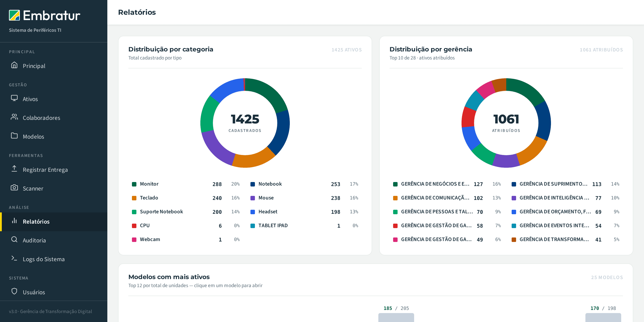Click GERÊNCIA DE SUPRIMENTO... legend entry
This screenshot has height=322, width=644.
566,184
